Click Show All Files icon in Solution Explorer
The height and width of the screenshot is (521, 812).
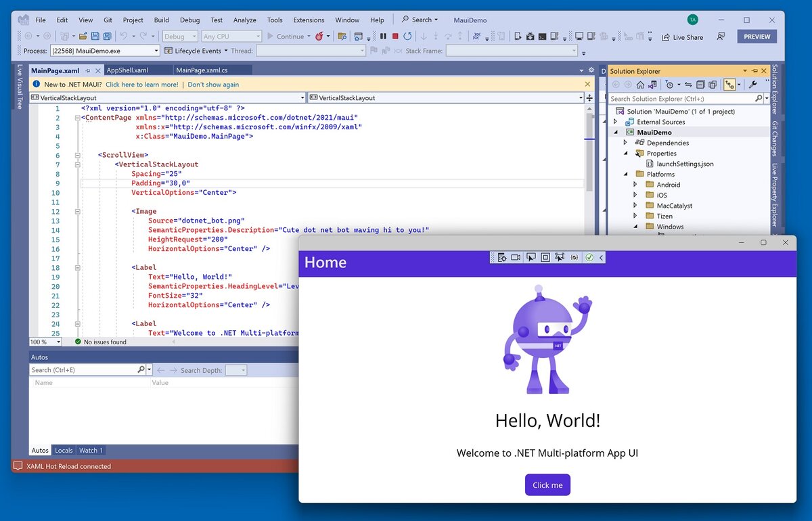click(713, 85)
